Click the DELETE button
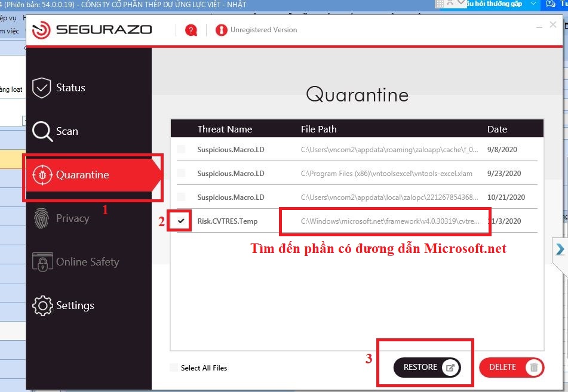 point(511,368)
